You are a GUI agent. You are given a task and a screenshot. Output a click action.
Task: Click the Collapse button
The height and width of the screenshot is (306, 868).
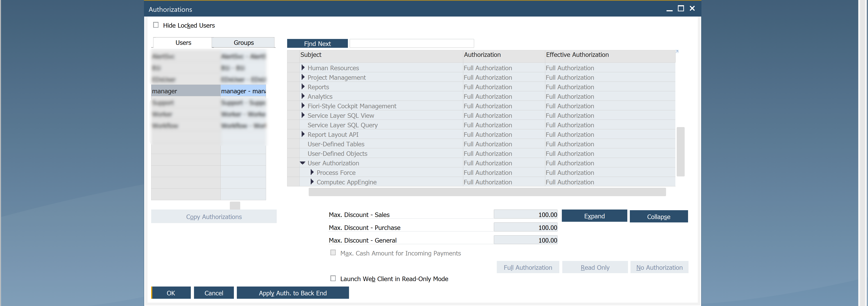click(658, 217)
